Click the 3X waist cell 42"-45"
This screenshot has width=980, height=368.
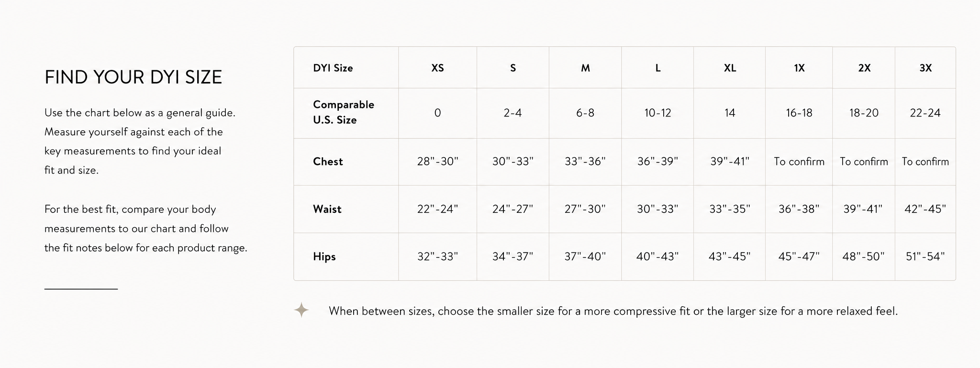tap(925, 209)
